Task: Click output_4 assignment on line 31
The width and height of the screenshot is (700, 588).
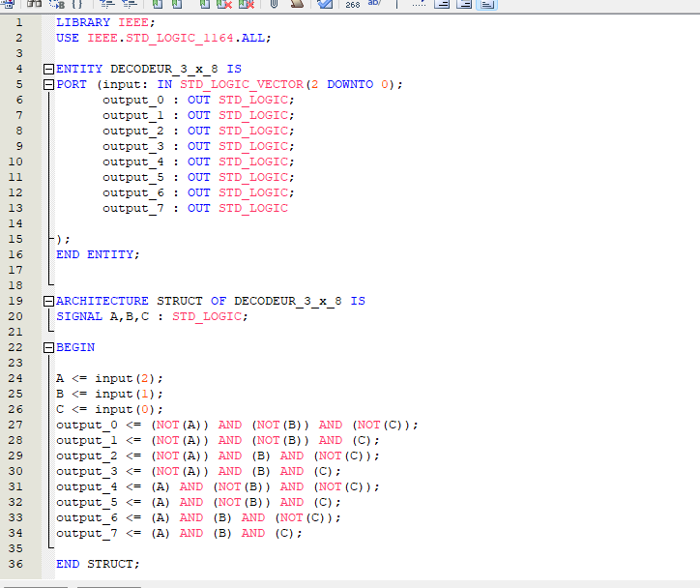Action: click(218, 486)
